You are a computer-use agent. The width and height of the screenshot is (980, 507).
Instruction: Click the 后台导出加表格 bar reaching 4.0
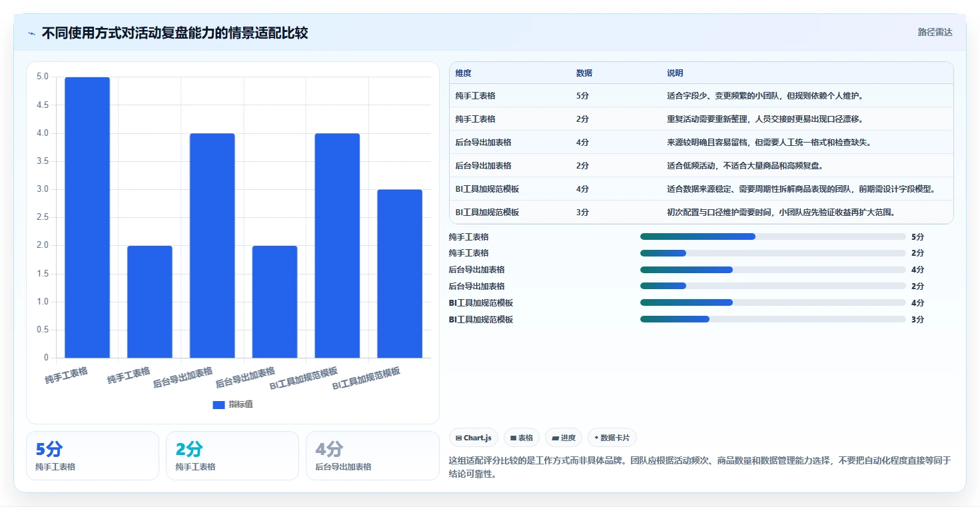coord(213,245)
